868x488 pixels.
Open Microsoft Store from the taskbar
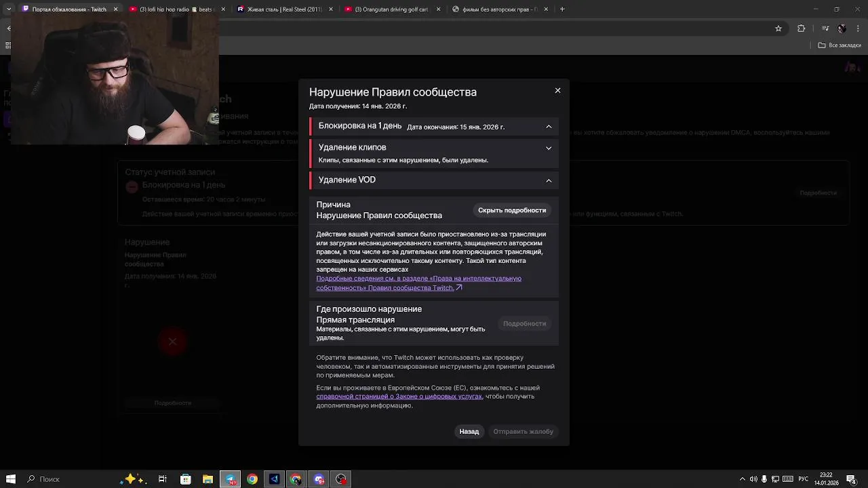[185, 479]
